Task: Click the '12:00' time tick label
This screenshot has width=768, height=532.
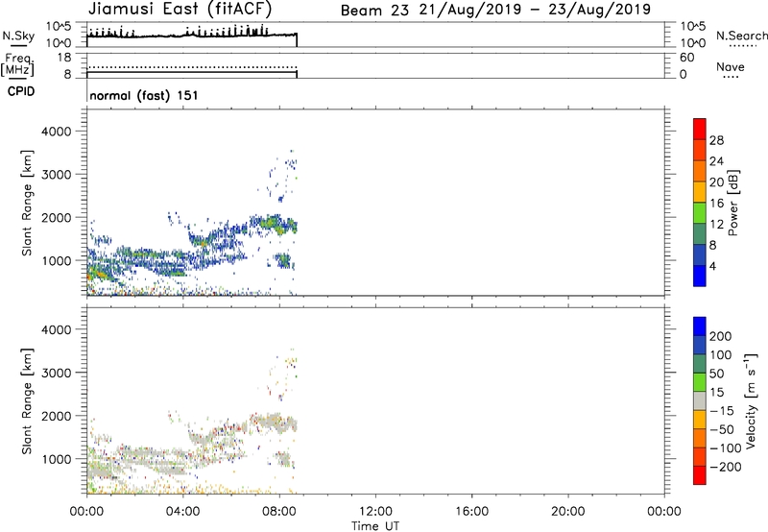Action: [375, 512]
